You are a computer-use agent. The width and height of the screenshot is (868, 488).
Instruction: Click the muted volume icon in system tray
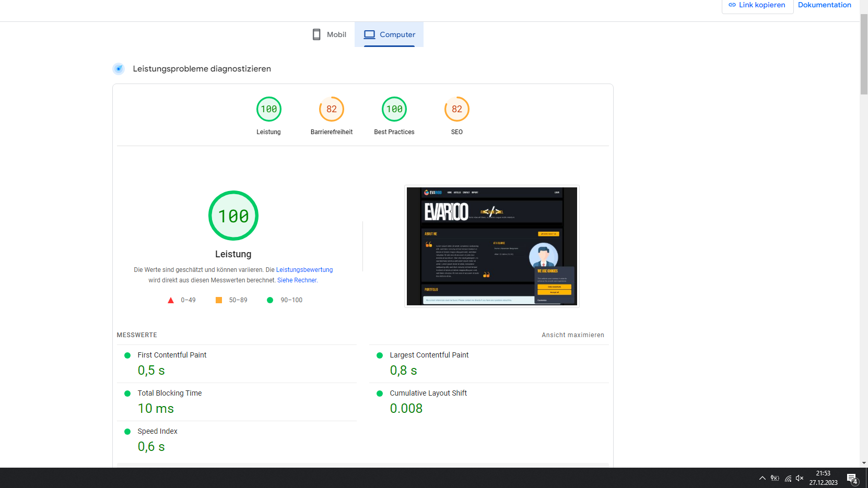pyautogui.click(x=800, y=478)
